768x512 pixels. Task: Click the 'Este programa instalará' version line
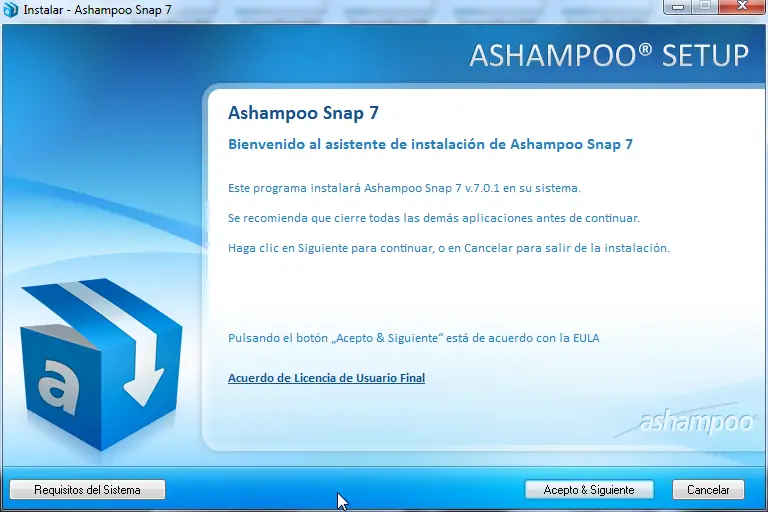pos(404,188)
